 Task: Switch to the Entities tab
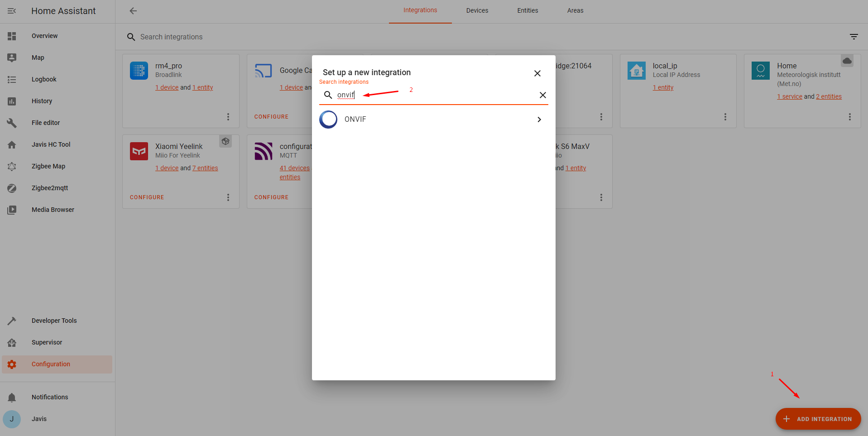click(528, 10)
